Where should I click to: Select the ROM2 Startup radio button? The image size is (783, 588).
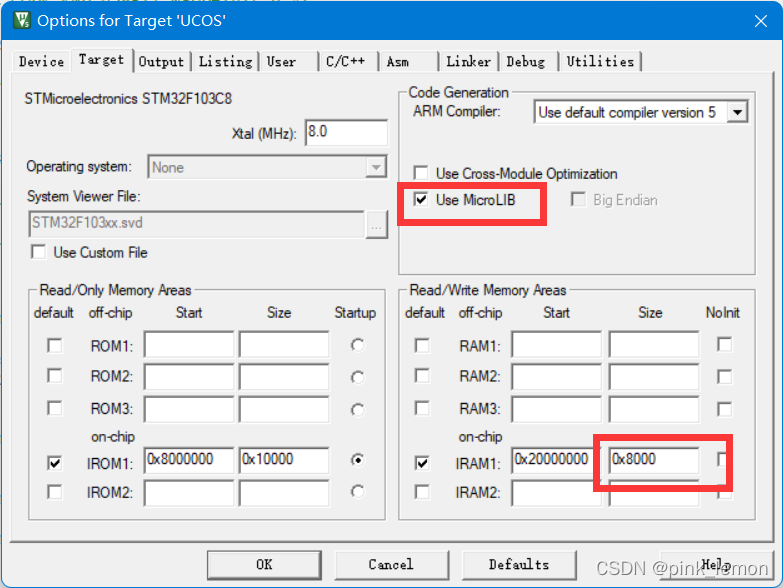point(358,377)
